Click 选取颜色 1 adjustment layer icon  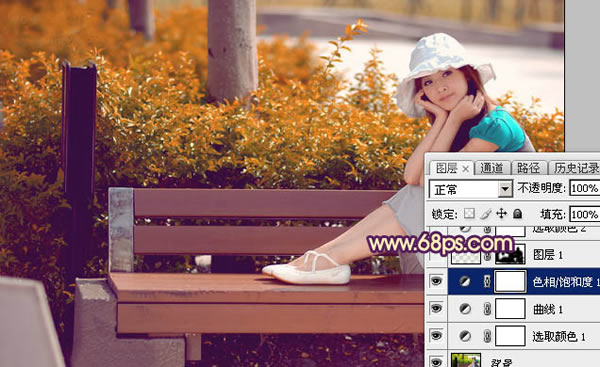[x=465, y=336]
